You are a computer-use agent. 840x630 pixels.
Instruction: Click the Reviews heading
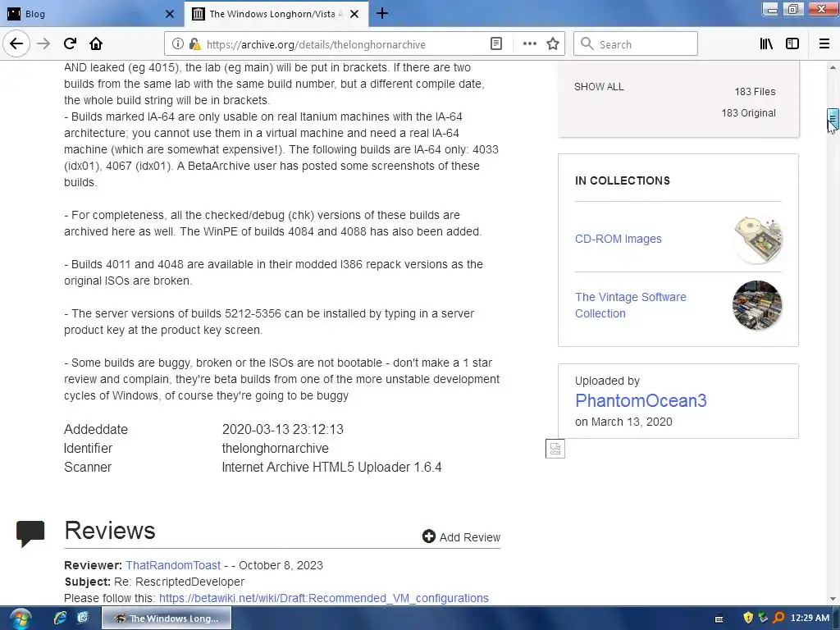(110, 531)
